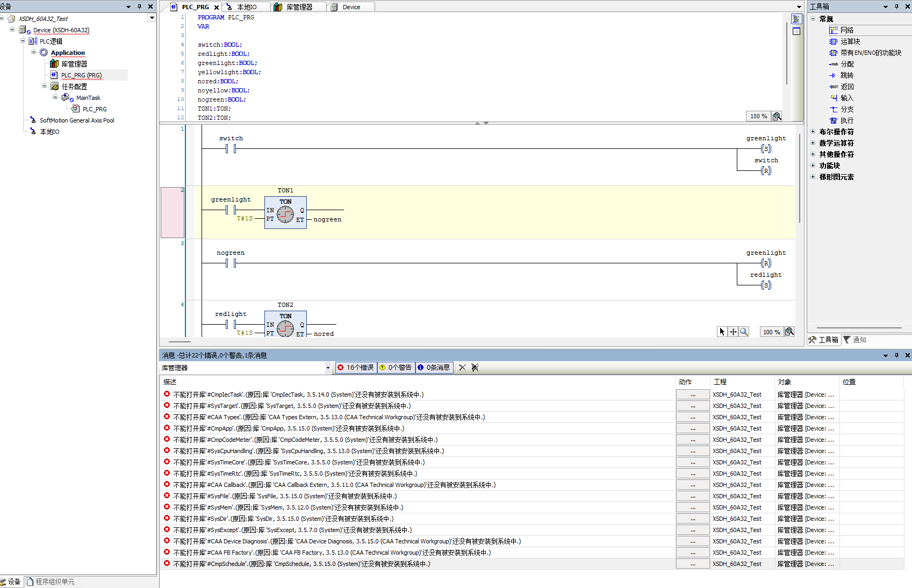Toggle the 0条消息 message filter
912x588 pixels.
(x=434, y=368)
